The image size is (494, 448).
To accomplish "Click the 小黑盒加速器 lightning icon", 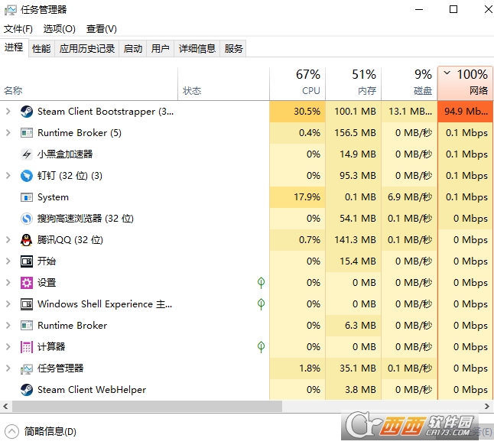I will 27,154.
